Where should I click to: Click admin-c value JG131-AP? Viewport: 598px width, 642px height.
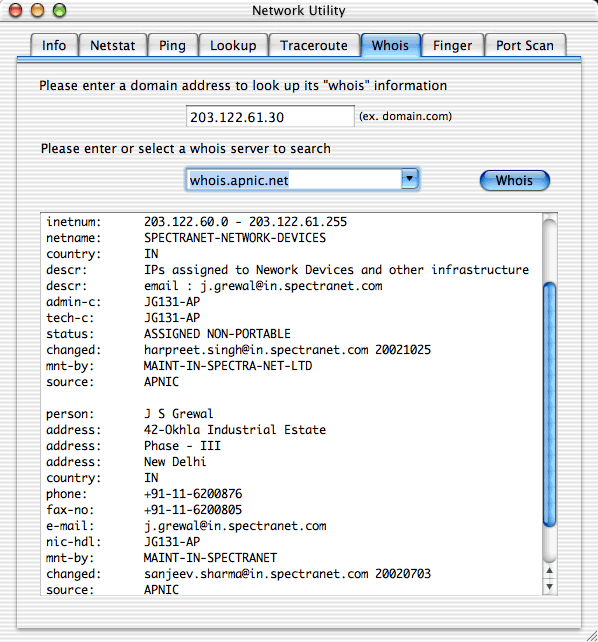172,302
